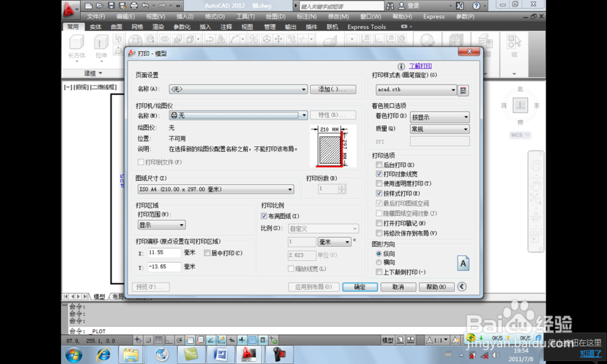Viewport: 607px width, 364px height.
Task: Click the Open file icon in quick access toolbar
Action: click(x=100, y=5)
